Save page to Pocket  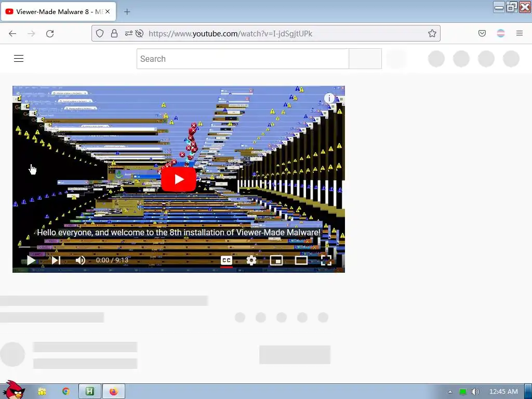[x=482, y=33]
